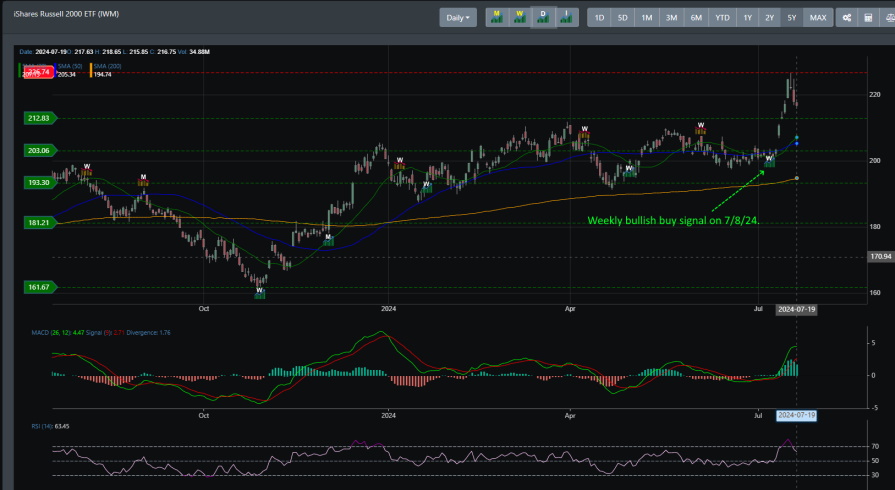Click the 70 level on RSI axis
Image resolution: width=895 pixels, height=490 pixels.
tap(875, 447)
